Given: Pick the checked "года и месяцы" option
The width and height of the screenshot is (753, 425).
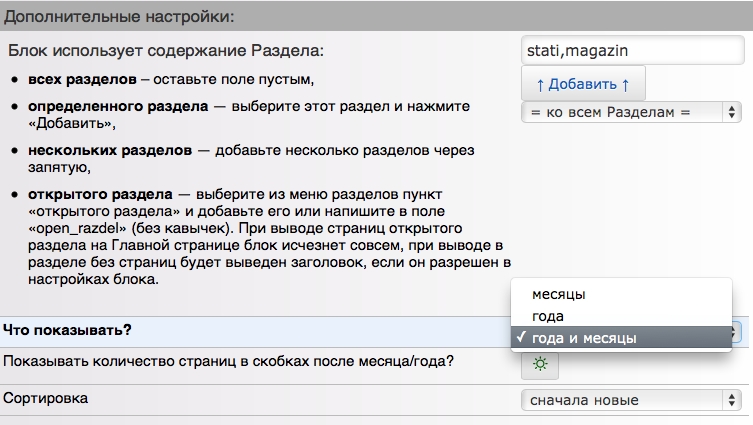Looking at the screenshot, I should tap(583, 338).
